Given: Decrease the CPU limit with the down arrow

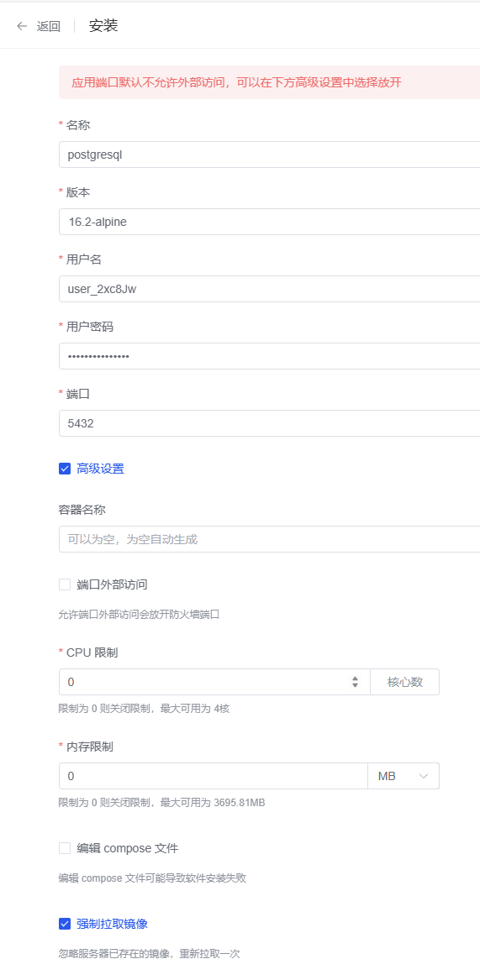Looking at the screenshot, I should click(355, 685).
